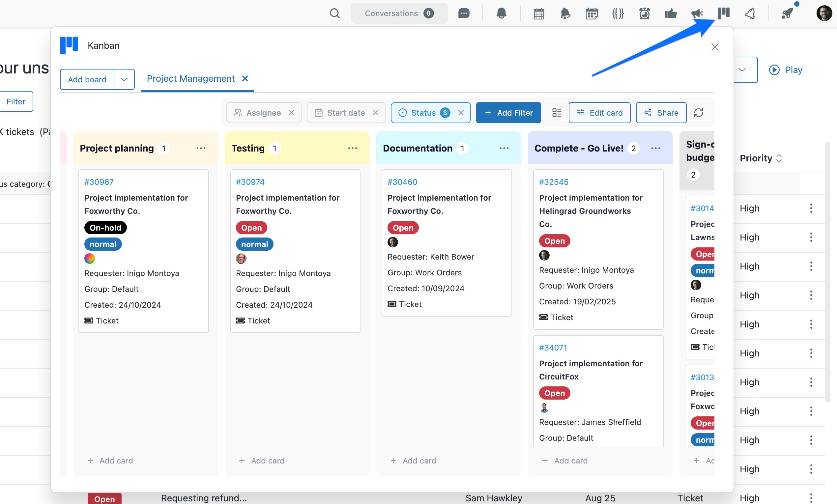Add card in Project planning column

[x=110, y=461]
